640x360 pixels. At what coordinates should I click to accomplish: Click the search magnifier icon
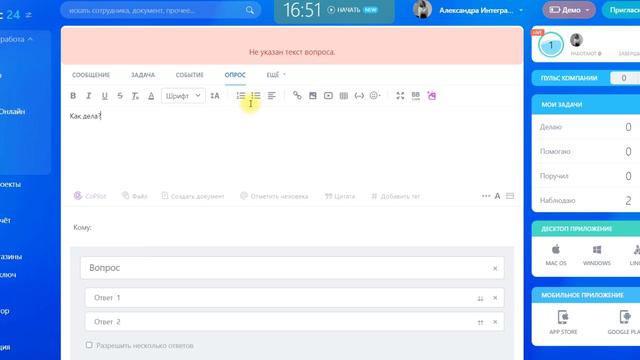click(x=250, y=10)
